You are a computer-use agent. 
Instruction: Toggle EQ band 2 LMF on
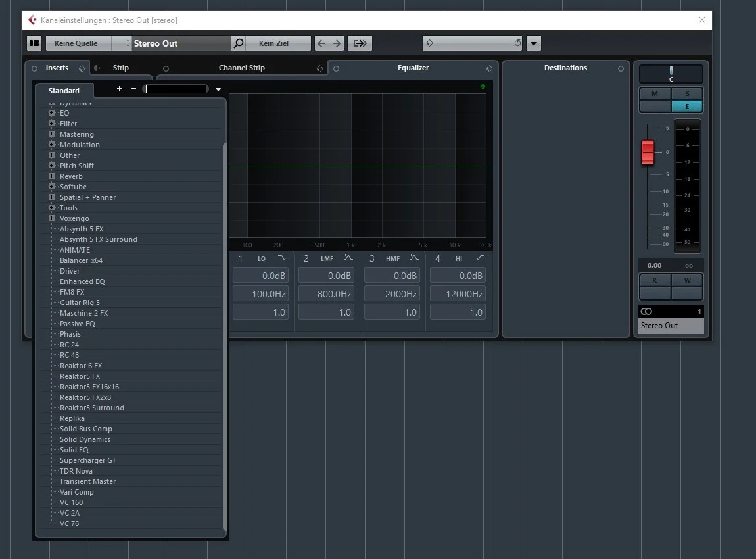coord(306,258)
